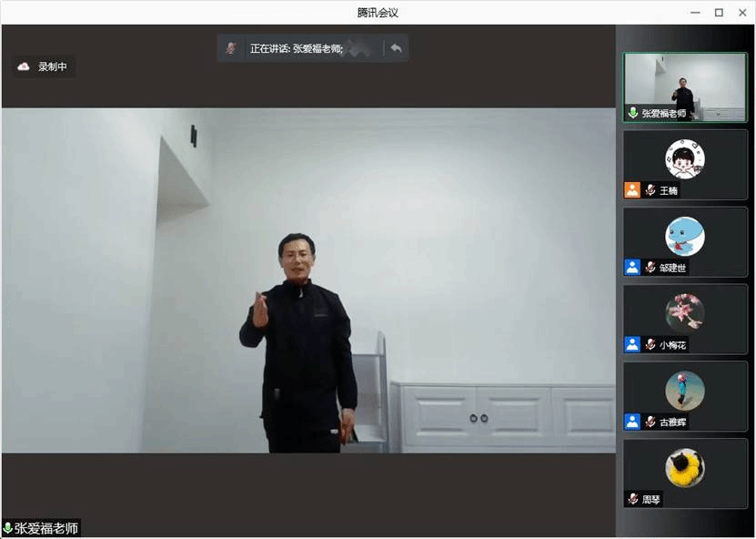Screen dimensions: 756x539
Task: Click the orange host badge beside 王楠
Action: [632, 190]
